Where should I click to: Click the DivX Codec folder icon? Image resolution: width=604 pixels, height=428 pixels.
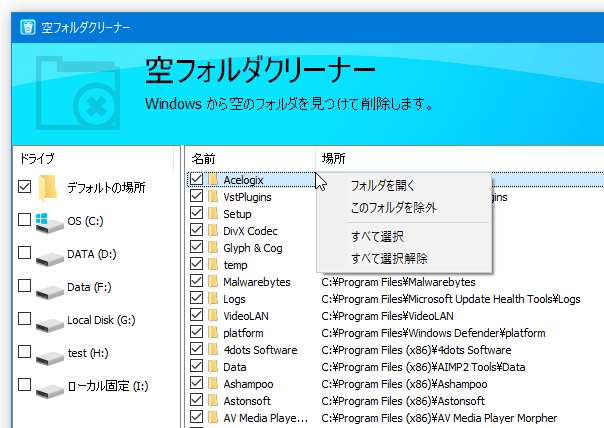213,230
